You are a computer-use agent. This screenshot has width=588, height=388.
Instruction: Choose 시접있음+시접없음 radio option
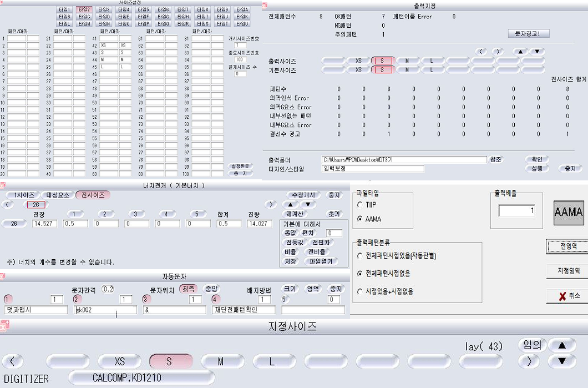pyautogui.click(x=360, y=291)
